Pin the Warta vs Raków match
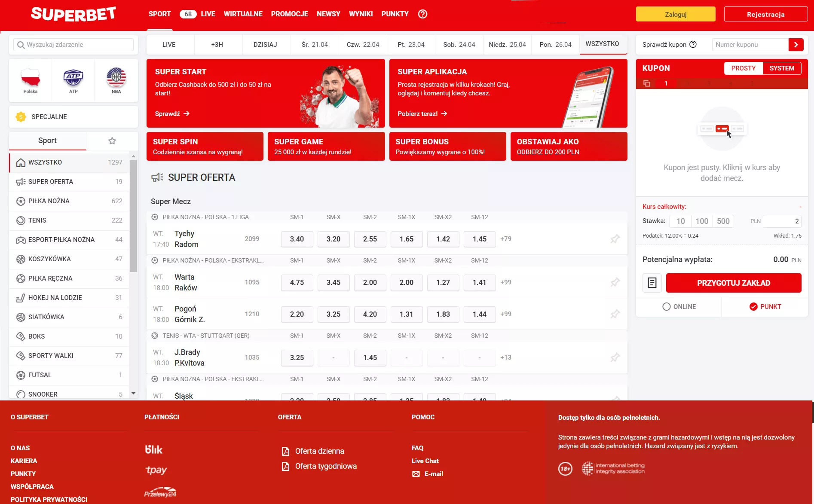 [615, 282]
